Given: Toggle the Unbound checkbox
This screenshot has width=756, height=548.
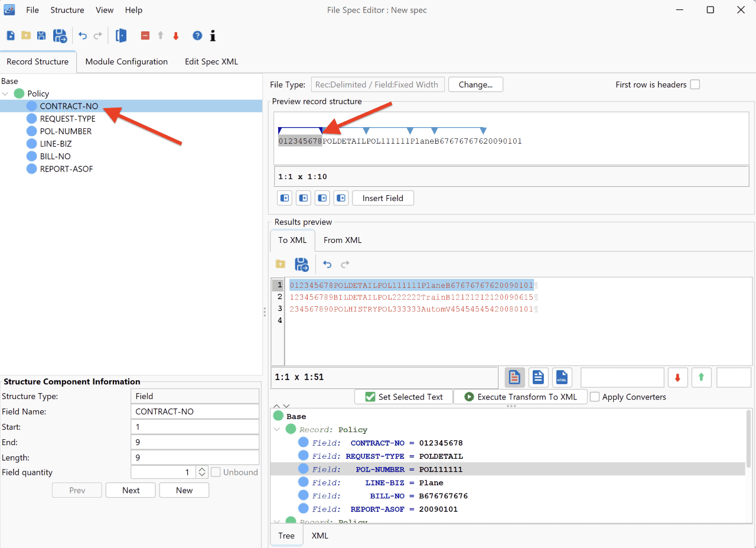Looking at the screenshot, I should coord(216,472).
